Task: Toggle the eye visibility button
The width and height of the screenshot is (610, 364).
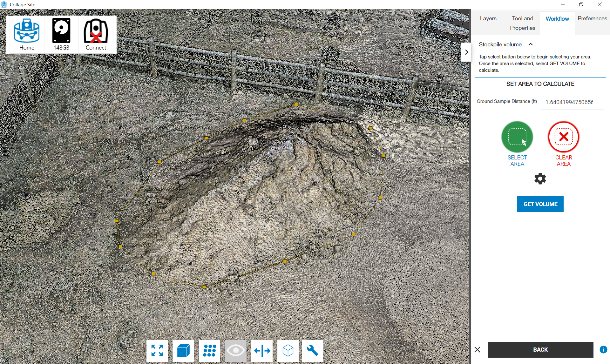Action: pos(236,351)
